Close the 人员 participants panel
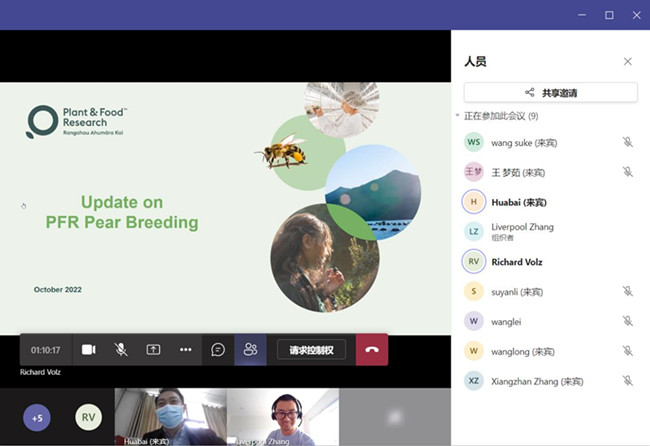This screenshot has width=650, height=446. click(x=628, y=61)
